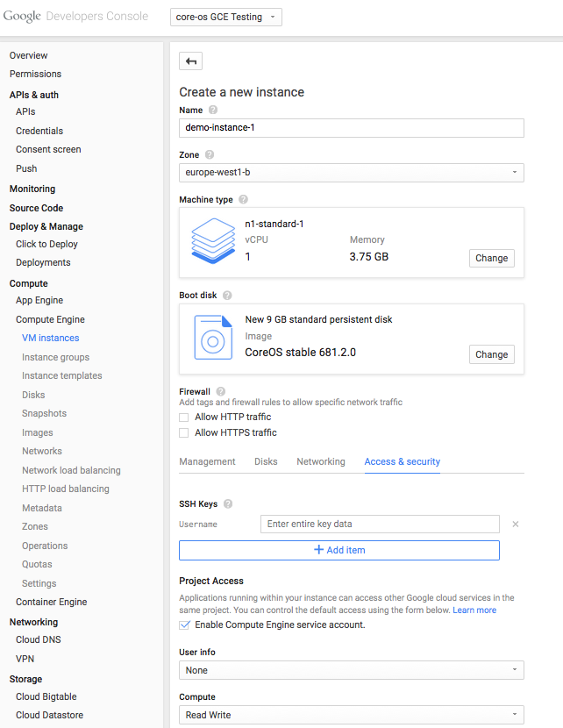The height and width of the screenshot is (728, 563).
Task: Open the Boot disk help icon
Action: click(227, 296)
